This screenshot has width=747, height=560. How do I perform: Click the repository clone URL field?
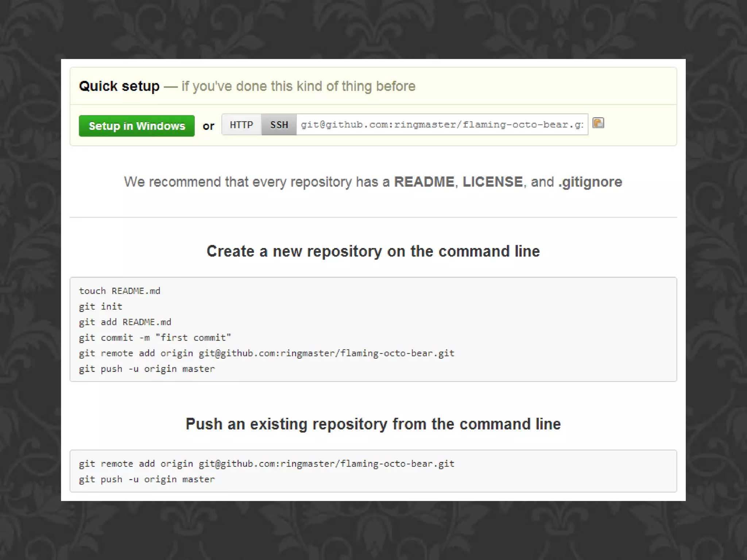tap(442, 125)
